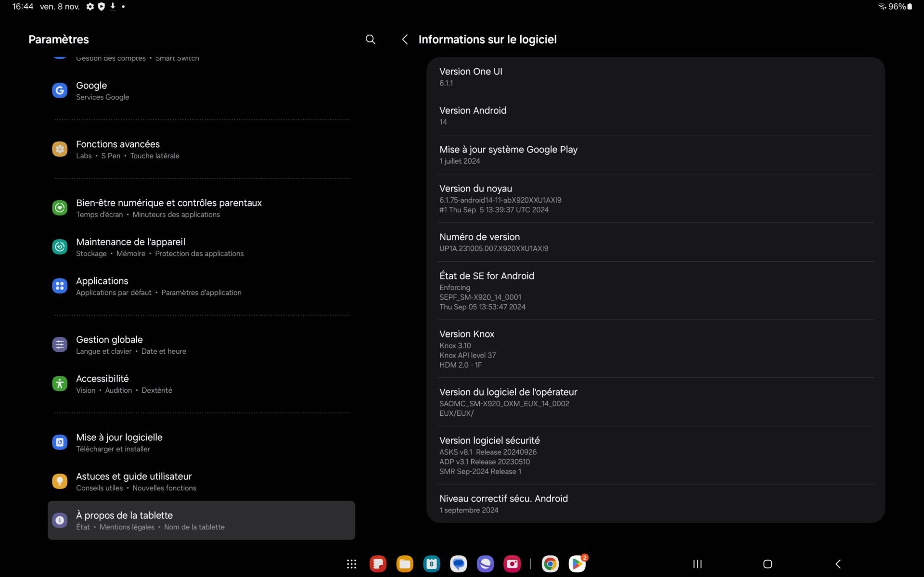
Task: Tap the shield notification icon
Action: tap(101, 7)
